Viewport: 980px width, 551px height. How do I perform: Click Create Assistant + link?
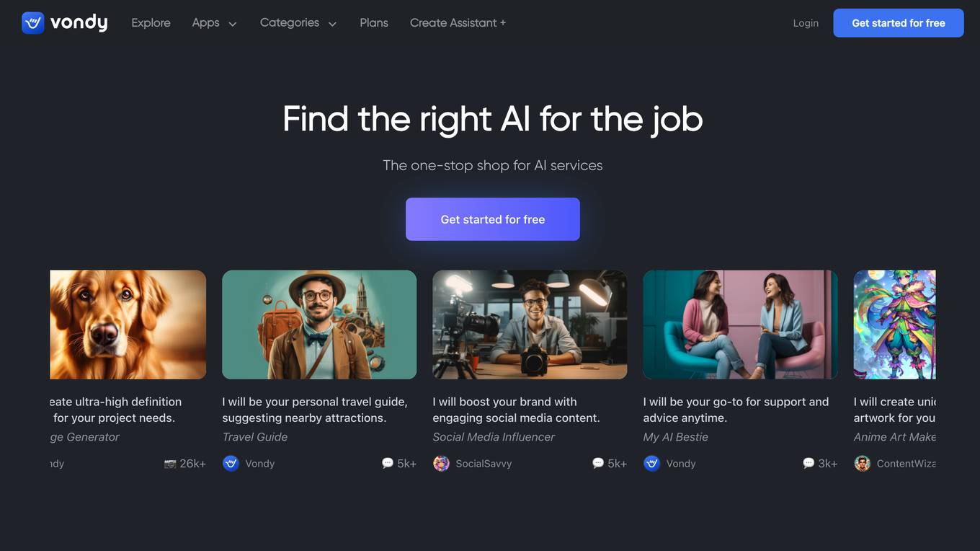[x=458, y=23]
